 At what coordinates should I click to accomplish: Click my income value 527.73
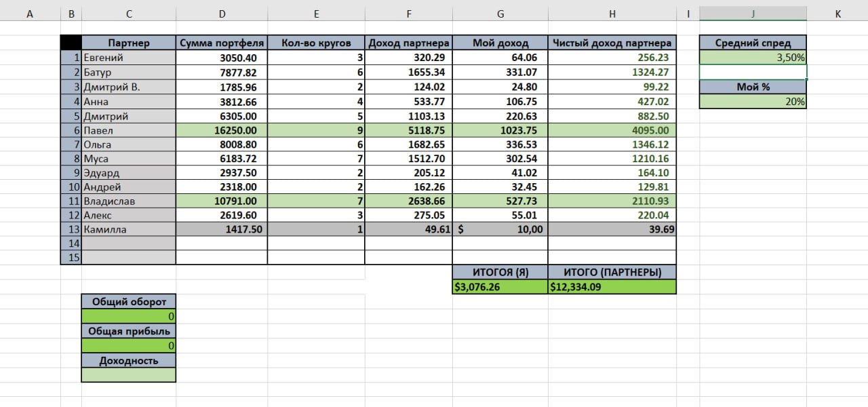pyautogui.click(x=500, y=201)
